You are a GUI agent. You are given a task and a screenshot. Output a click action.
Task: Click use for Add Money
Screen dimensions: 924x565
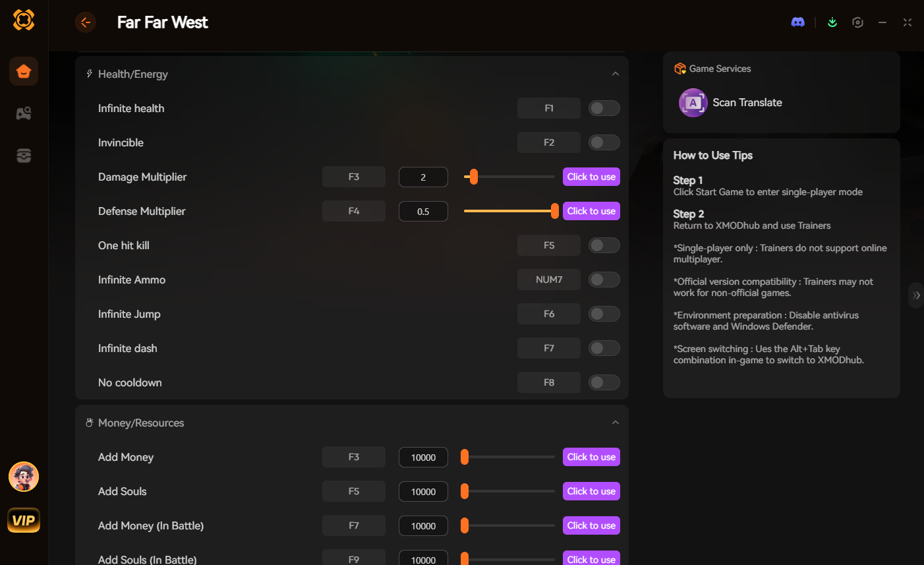[591, 457]
